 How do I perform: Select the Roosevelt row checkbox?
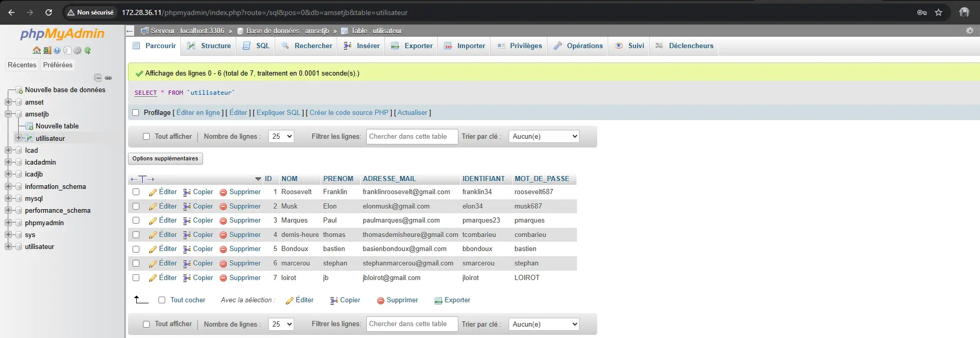tap(136, 192)
